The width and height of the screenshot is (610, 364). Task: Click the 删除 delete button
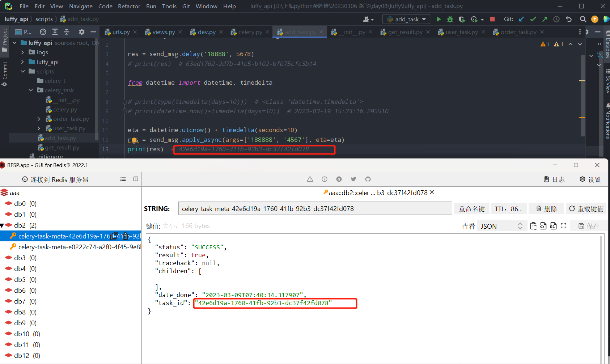pyautogui.click(x=546, y=209)
